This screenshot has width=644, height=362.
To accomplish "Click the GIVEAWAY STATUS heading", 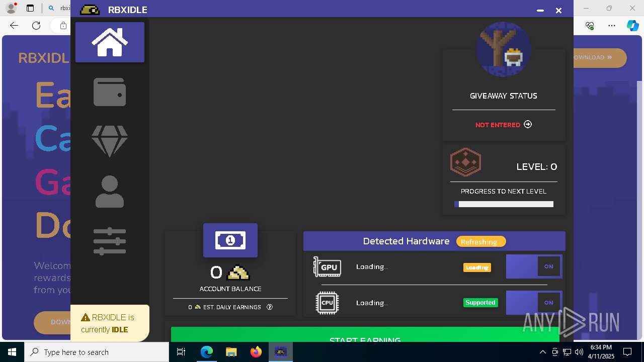I will (504, 96).
